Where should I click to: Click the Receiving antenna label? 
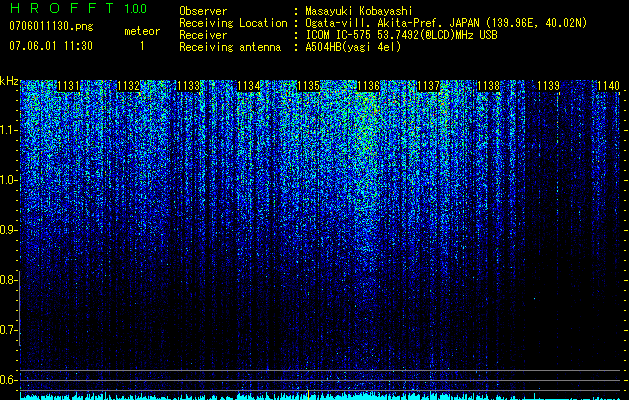(230, 47)
